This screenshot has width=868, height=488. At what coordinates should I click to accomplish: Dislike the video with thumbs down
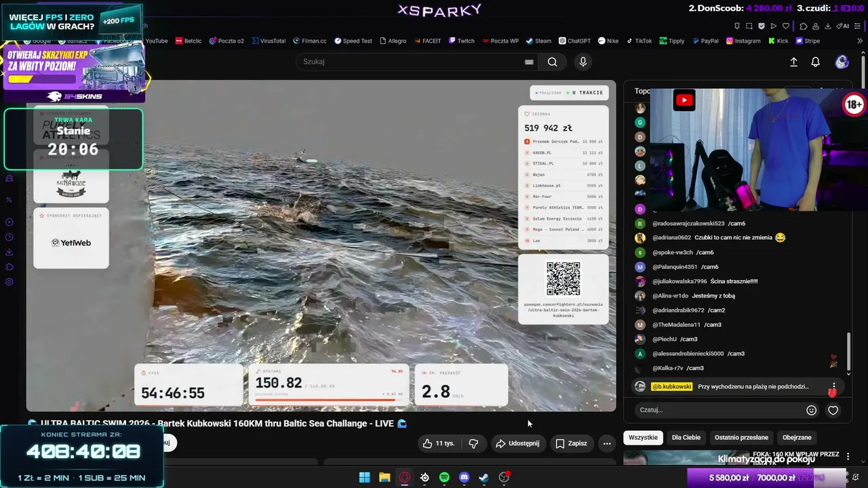473,443
